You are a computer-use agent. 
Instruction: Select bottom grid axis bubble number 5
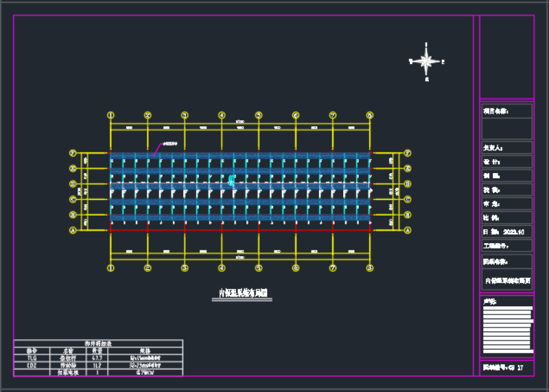[x=259, y=268]
